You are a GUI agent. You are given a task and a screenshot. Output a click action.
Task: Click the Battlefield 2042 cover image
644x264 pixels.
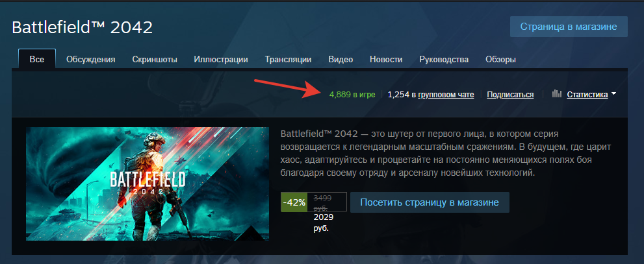148,184
